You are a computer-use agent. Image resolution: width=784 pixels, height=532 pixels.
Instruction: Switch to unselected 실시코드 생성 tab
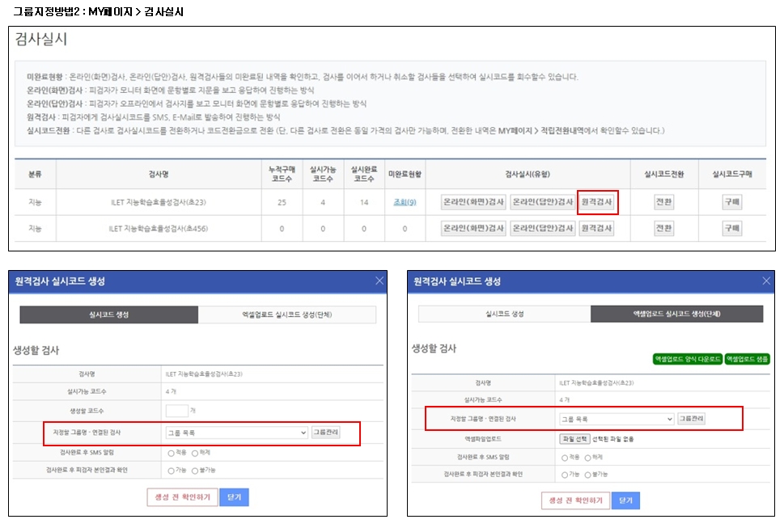pos(504,314)
